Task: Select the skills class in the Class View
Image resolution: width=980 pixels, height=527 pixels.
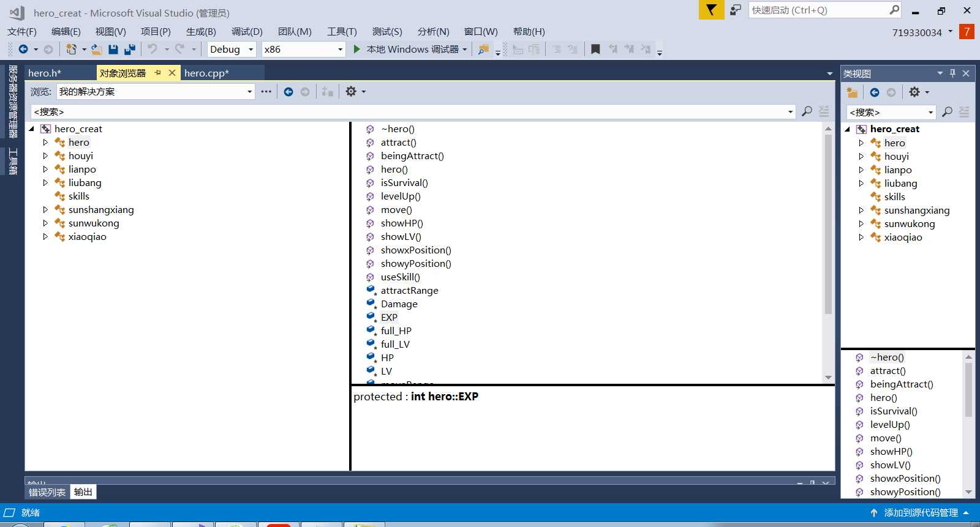Action: coord(894,196)
